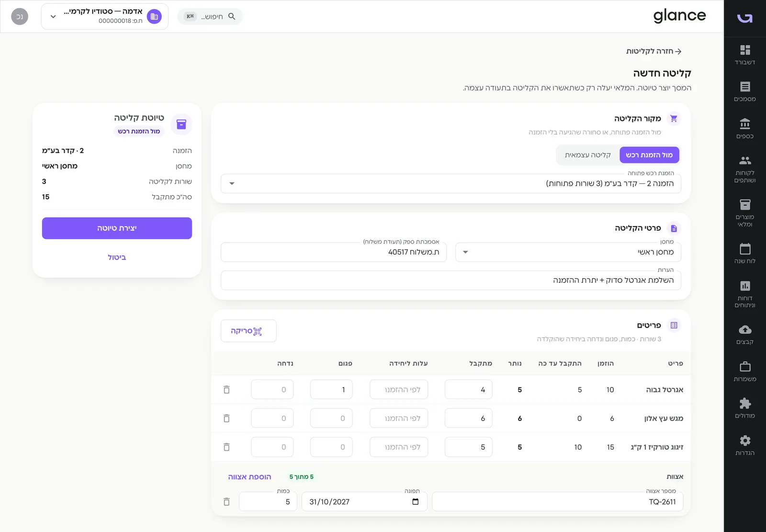Edit מספר אצווה field TQ-2611
Image resolution: width=766 pixels, height=532 pixels.
(557, 502)
